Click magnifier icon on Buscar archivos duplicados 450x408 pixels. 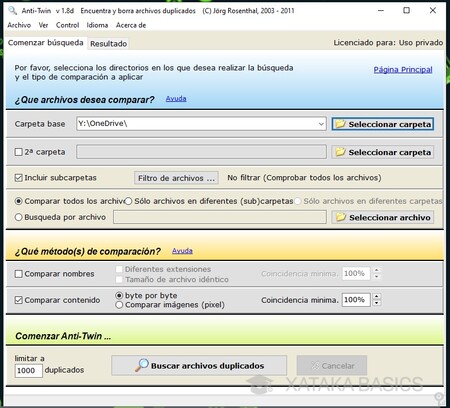click(x=142, y=365)
